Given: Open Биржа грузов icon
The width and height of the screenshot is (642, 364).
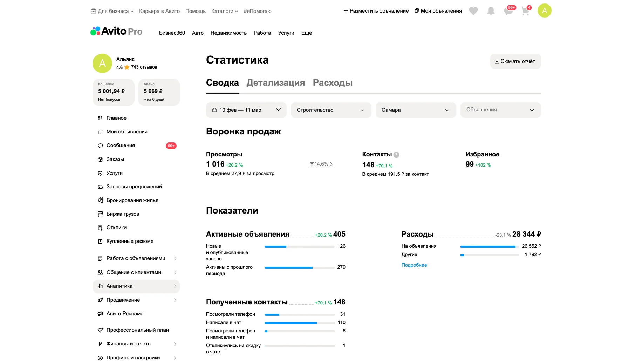Looking at the screenshot, I should (x=100, y=214).
